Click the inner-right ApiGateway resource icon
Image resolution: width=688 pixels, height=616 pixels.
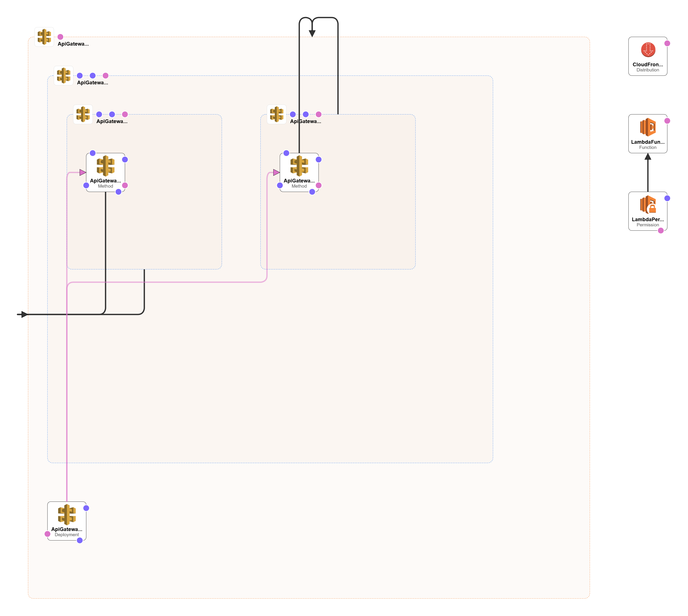tap(276, 114)
